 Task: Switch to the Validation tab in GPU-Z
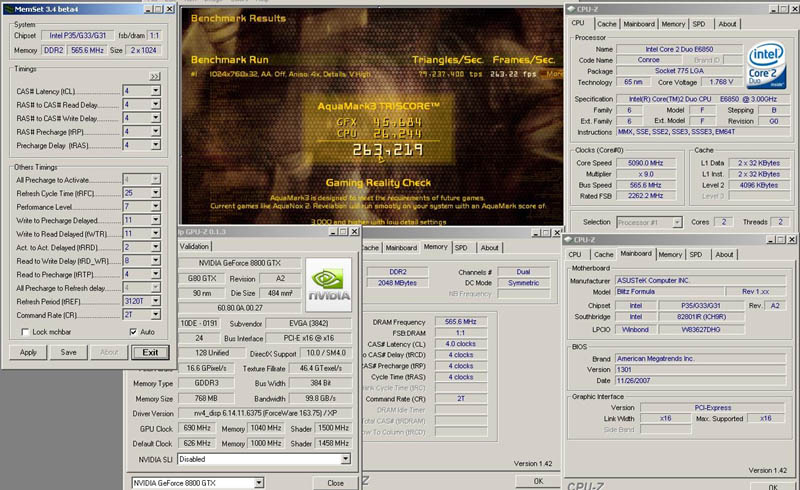click(194, 246)
